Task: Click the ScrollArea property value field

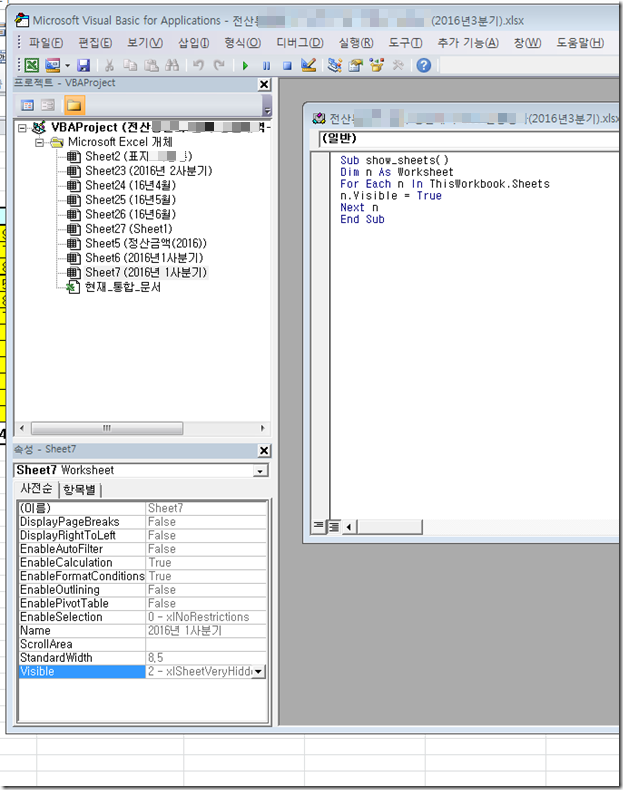Action: (205, 644)
